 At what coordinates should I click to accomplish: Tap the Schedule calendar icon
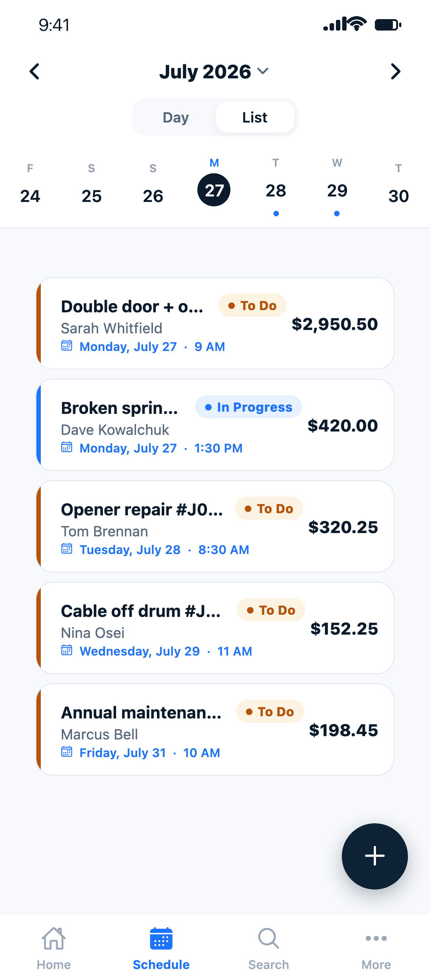[161, 938]
